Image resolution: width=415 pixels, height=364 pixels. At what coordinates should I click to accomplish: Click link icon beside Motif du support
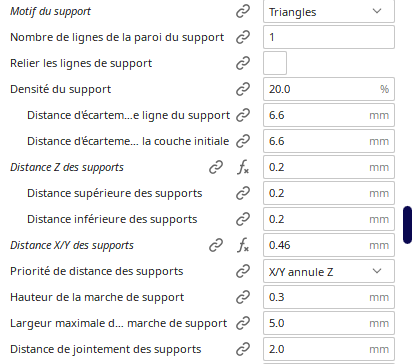[x=243, y=11]
